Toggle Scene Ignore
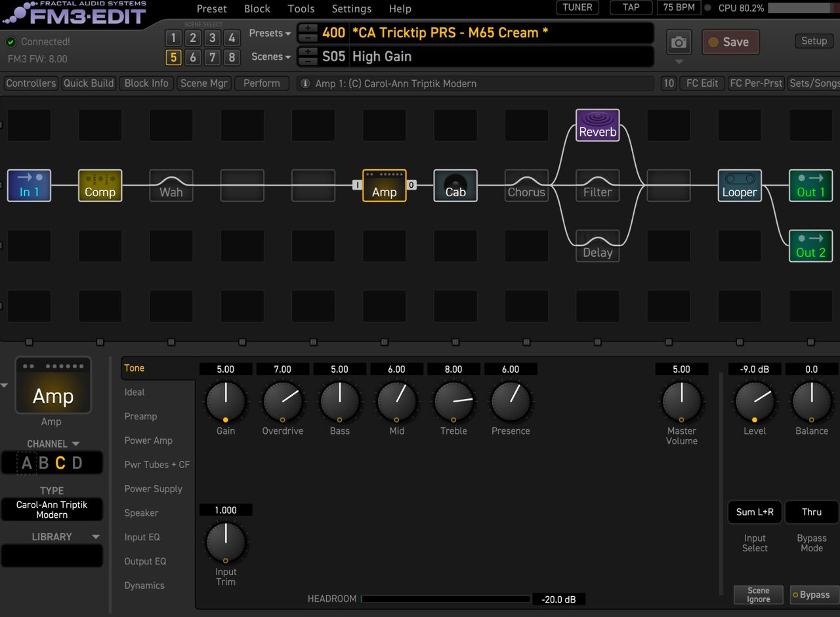This screenshot has width=840, height=617. click(x=759, y=595)
